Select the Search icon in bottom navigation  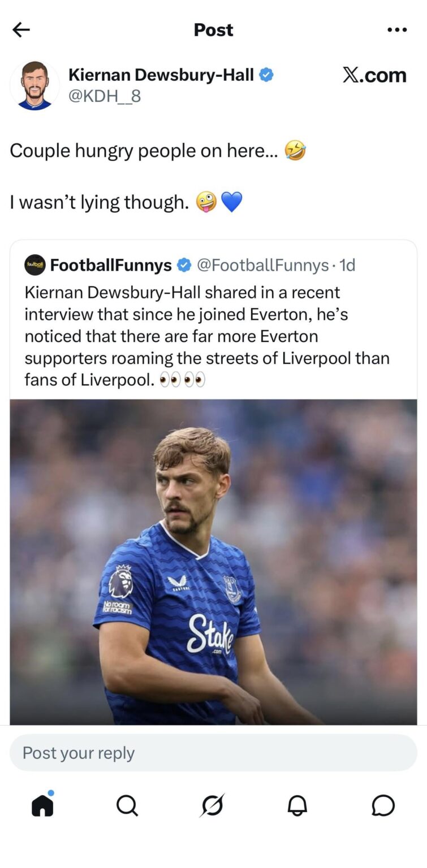128,805
